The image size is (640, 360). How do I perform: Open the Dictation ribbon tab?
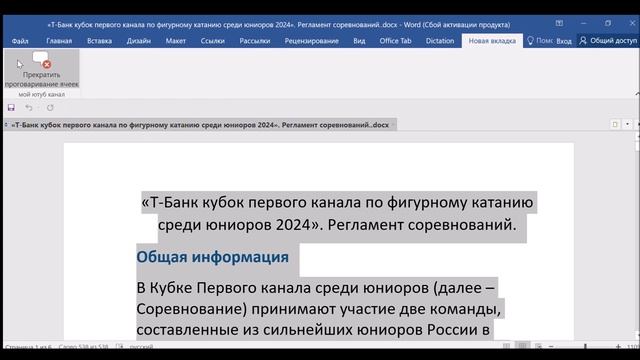point(440,41)
